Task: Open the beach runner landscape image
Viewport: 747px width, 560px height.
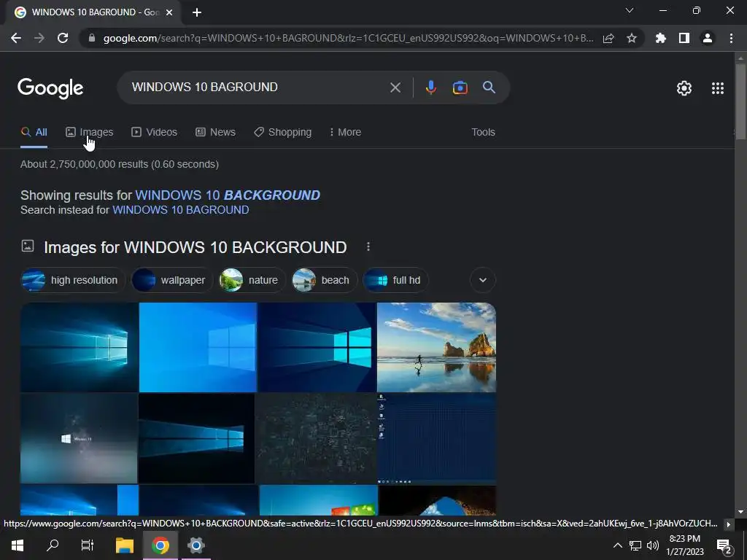Action: pos(436,347)
